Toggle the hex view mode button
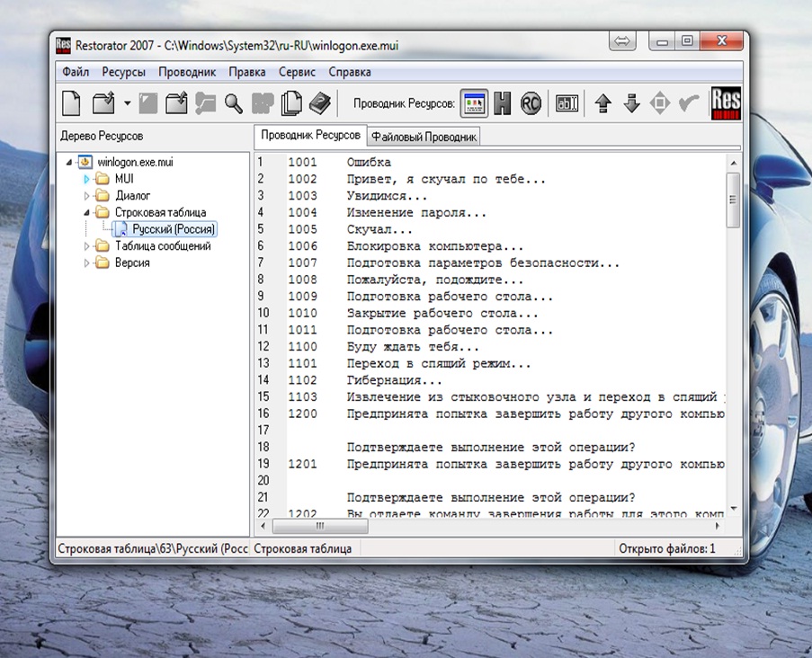The width and height of the screenshot is (812, 658). coord(503,103)
